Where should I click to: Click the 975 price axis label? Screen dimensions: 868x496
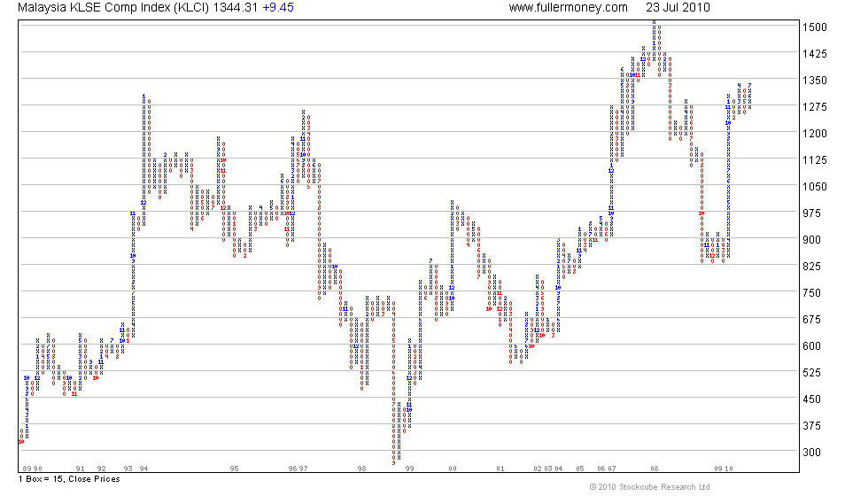point(811,213)
